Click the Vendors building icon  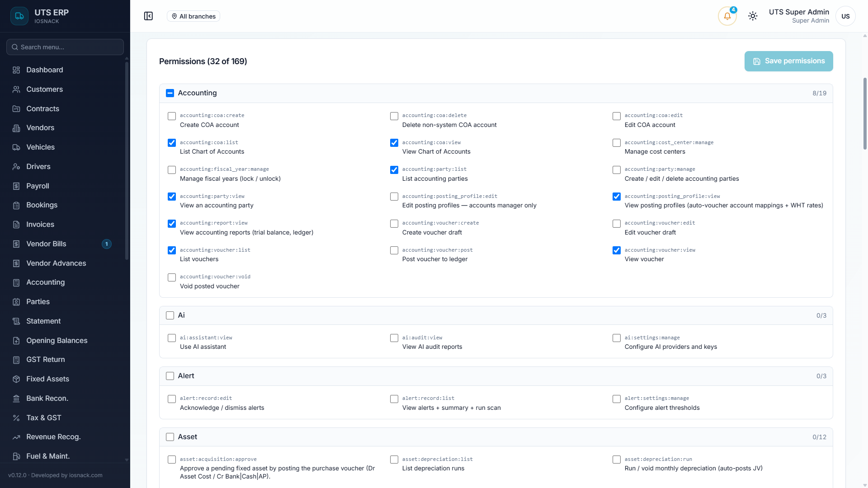(x=16, y=128)
